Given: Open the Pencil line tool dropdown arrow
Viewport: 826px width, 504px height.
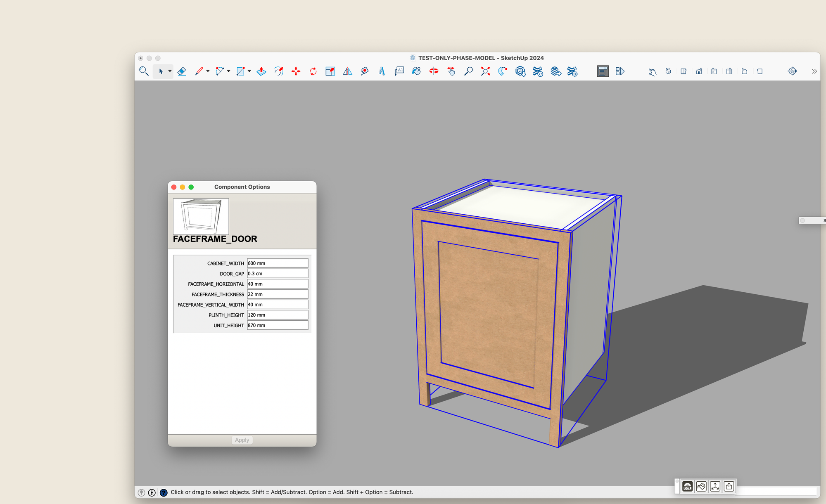Looking at the screenshot, I should [208, 71].
